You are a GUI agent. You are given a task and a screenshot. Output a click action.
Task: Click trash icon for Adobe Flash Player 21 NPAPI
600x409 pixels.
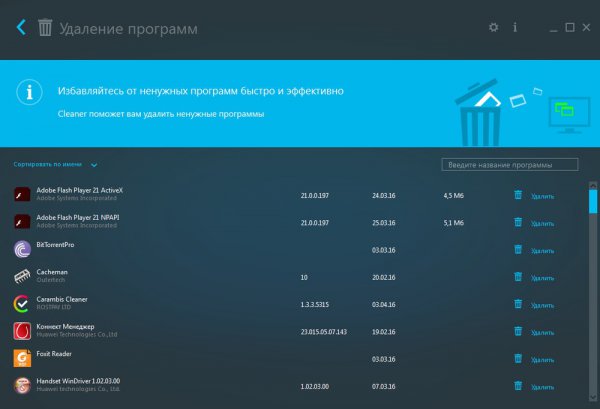(x=518, y=222)
